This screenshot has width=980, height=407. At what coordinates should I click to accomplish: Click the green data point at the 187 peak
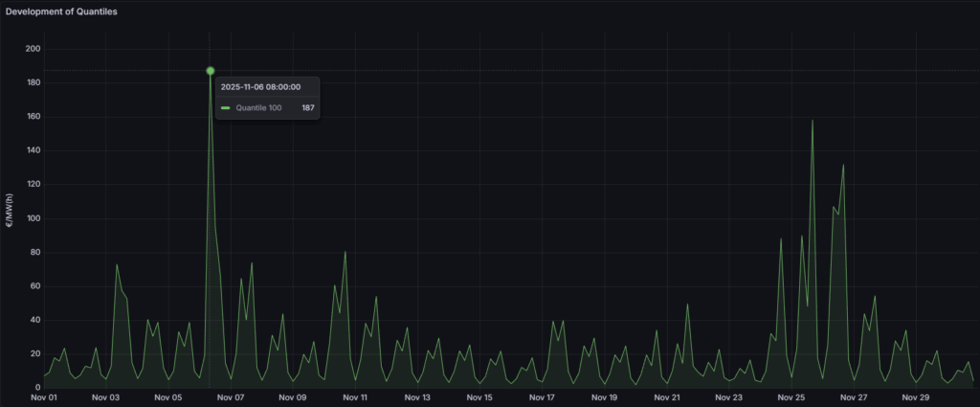pos(210,71)
